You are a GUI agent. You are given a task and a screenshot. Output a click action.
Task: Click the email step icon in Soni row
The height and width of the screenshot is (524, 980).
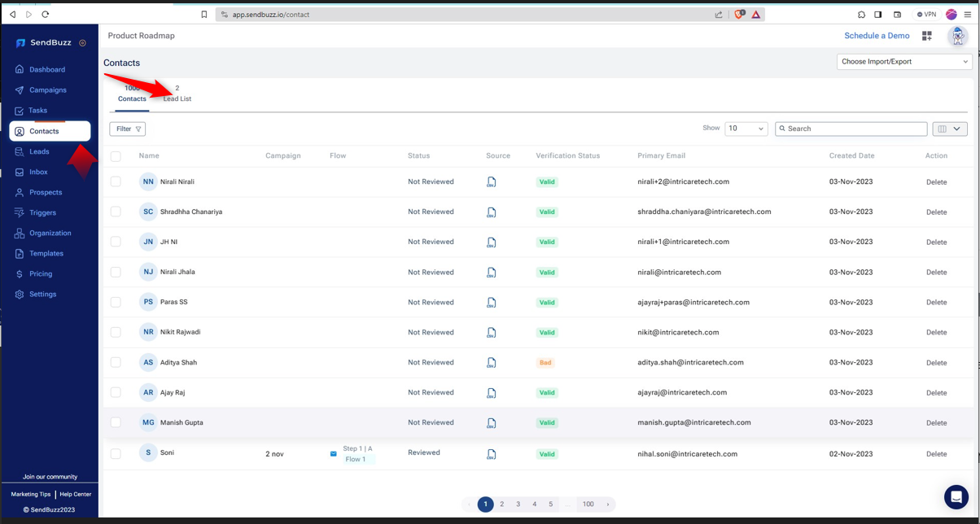333,454
